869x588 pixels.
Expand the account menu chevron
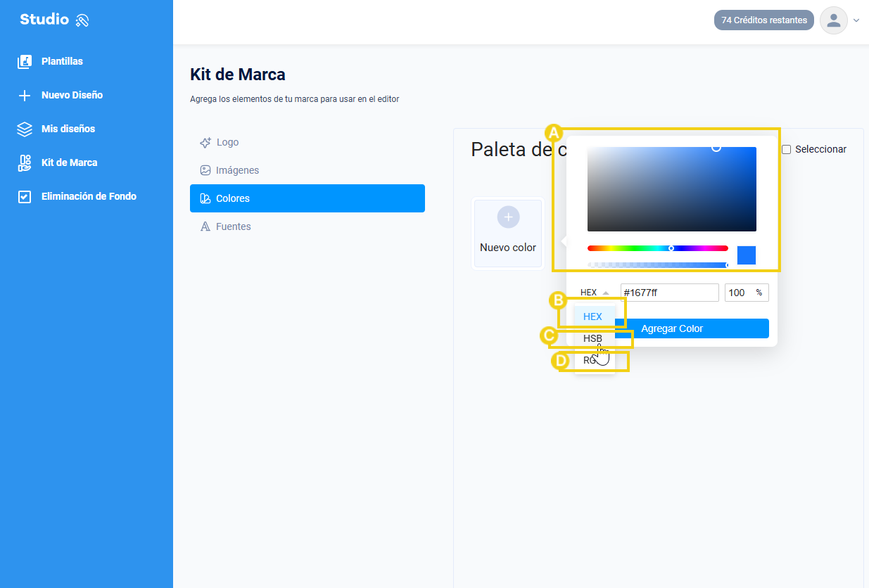click(856, 20)
